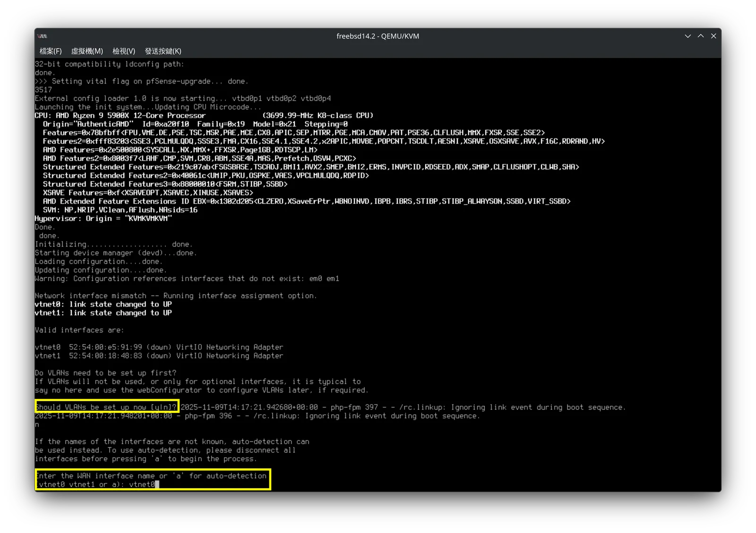Click the 'Updating configuration....done.' line

point(101,270)
